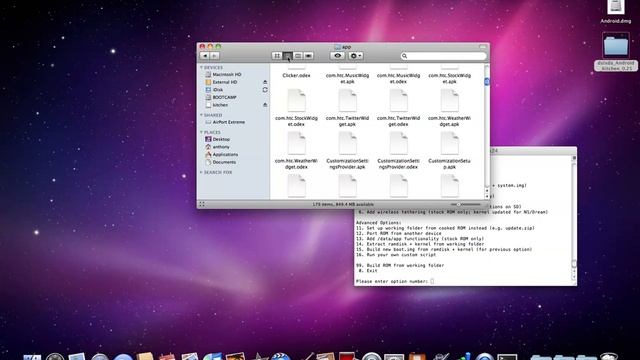This screenshot has width=640, height=360.
Task: Open AirPort Extreme under Shared
Action: coord(225,122)
